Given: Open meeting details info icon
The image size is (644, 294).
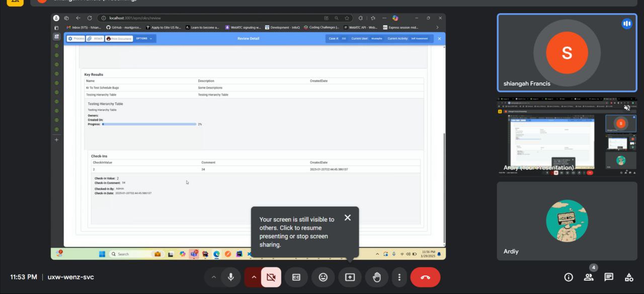Looking at the screenshot, I should click(x=569, y=277).
